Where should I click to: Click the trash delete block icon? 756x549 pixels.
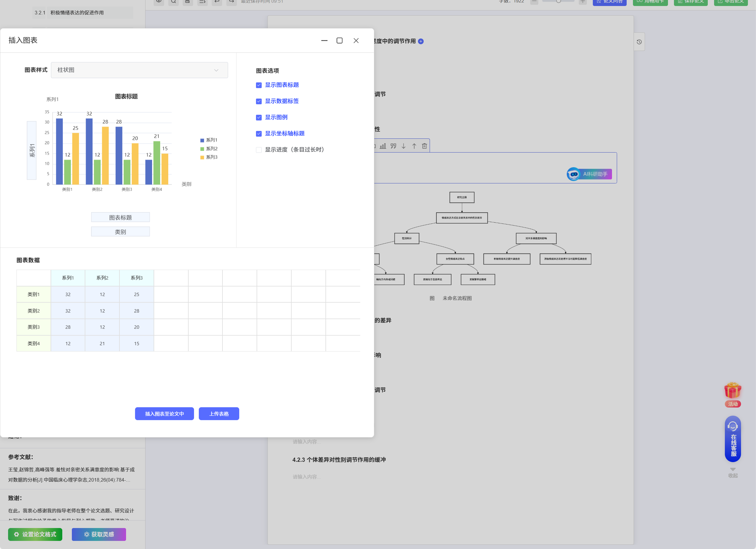tap(424, 146)
